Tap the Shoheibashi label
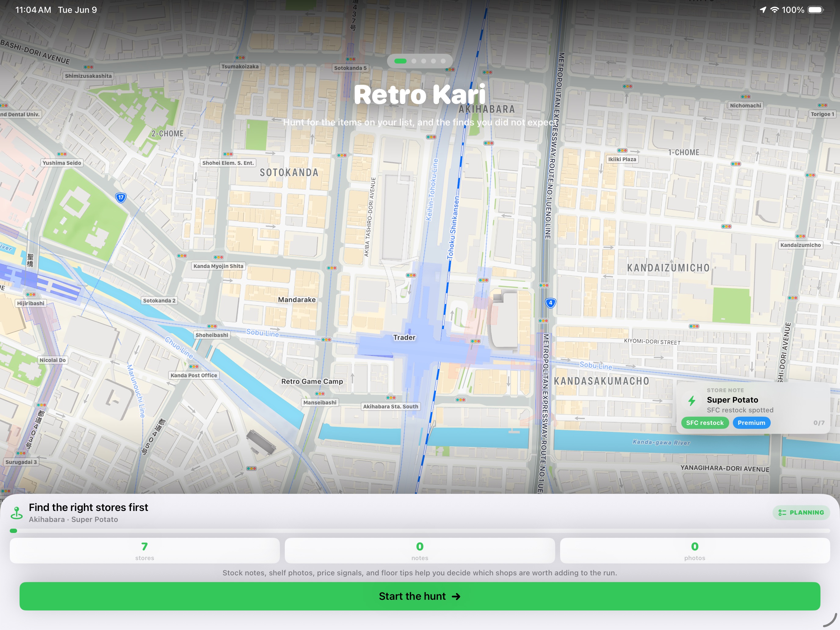 coord(212,335)
